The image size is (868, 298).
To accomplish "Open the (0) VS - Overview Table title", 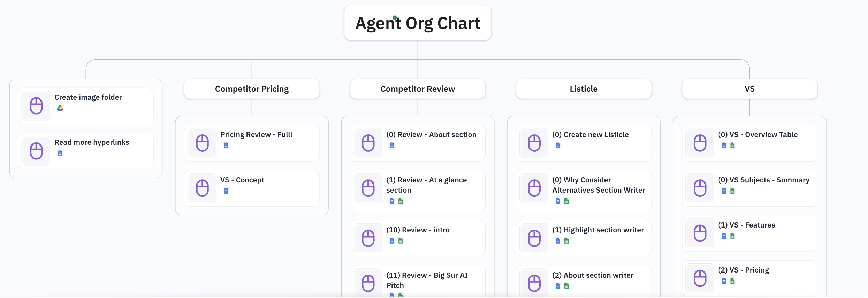I will (x=758, y=135).
